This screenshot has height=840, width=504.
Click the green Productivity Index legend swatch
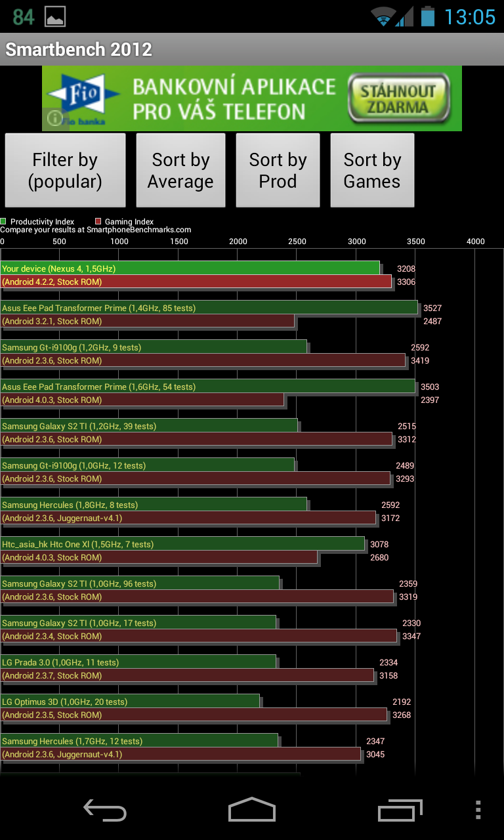pos(4,222)
